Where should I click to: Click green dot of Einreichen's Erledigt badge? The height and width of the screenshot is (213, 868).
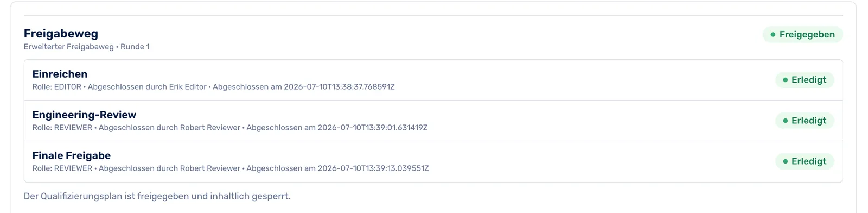pyautogui.click(x=785, y=80)
